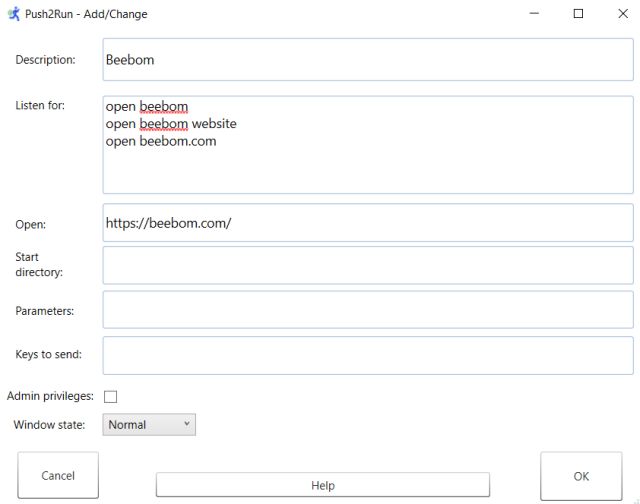Place cursor on the "open beebom website" line
The width and height of the screenshot is (640, 504).
(171, 124)
